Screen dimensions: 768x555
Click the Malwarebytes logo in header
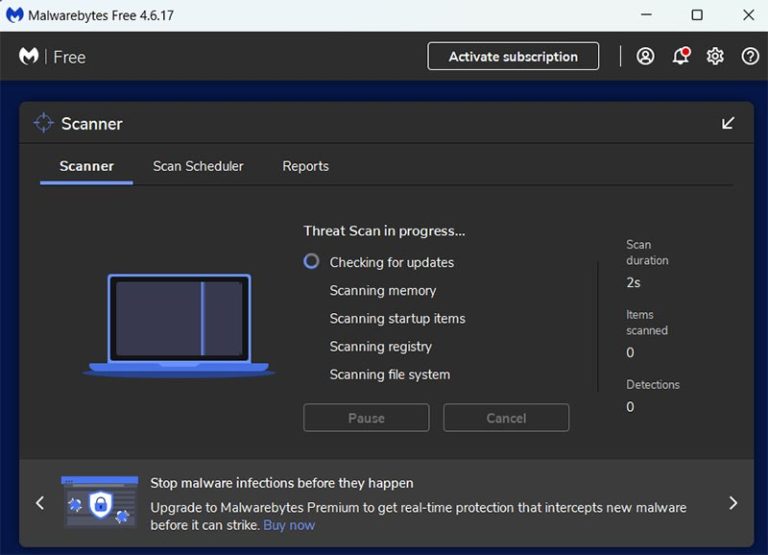click(29, 57)
